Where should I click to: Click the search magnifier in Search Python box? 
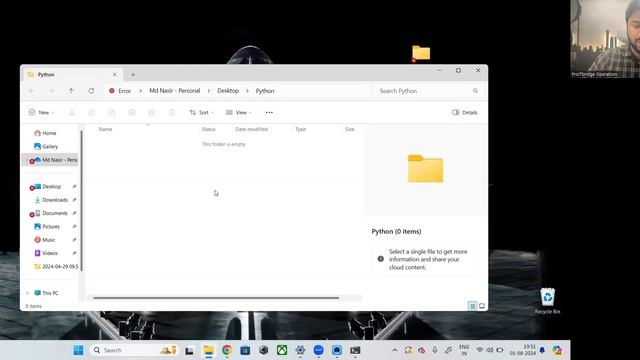(476, 91)
